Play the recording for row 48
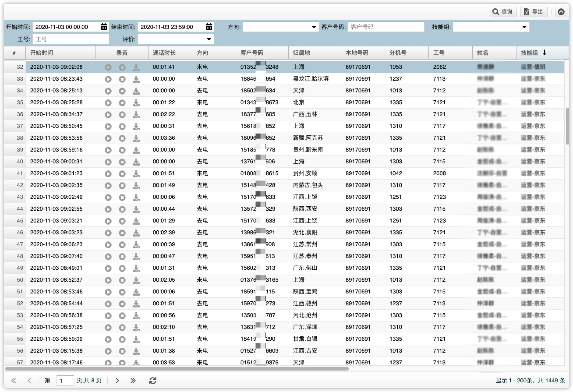The height and width of the screenshot is (392, 573). point(108,257)
